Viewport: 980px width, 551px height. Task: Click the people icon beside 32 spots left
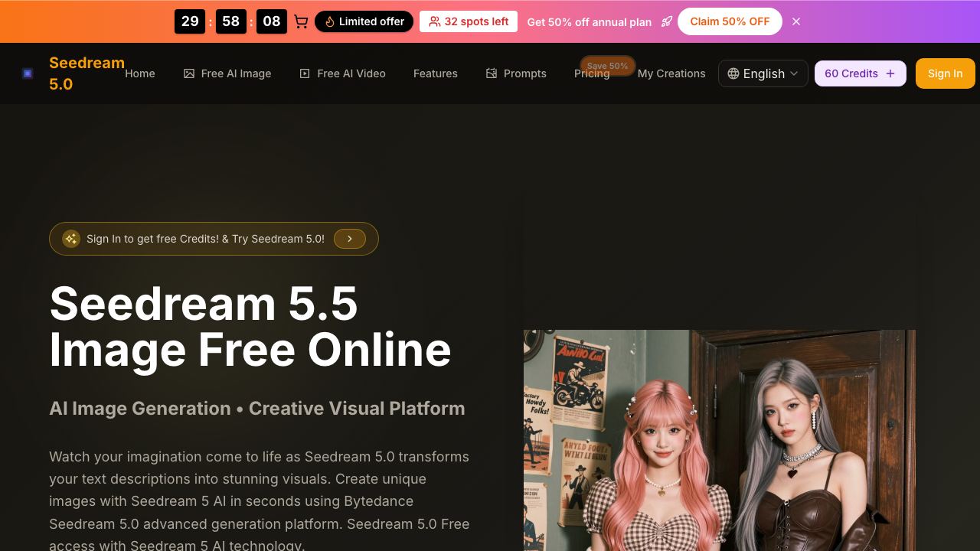click(x=434, y=21)
